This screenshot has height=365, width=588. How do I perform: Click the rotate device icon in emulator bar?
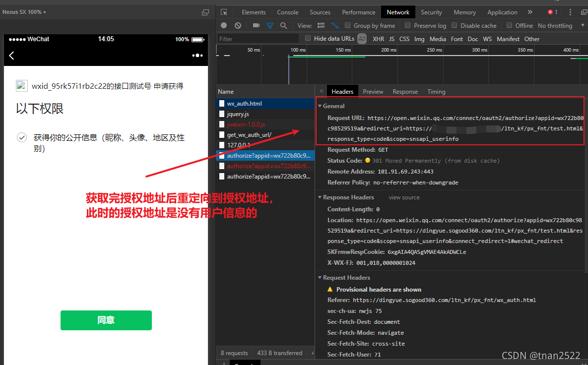click(205, 12)
